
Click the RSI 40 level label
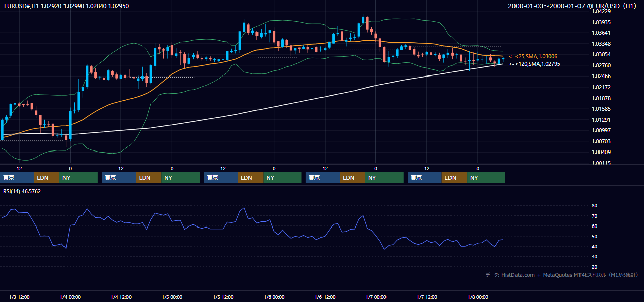594,246
